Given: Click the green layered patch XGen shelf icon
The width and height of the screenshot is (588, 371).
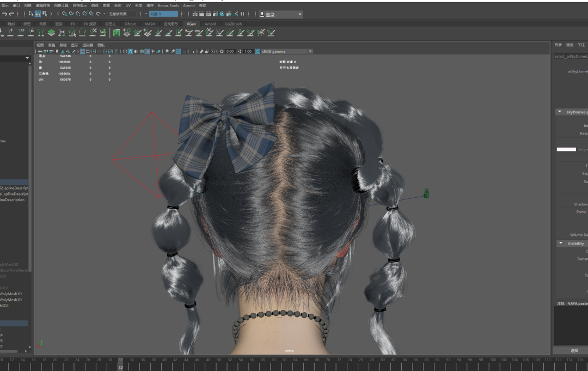Looking at the screenshot, I should (51, 33).
